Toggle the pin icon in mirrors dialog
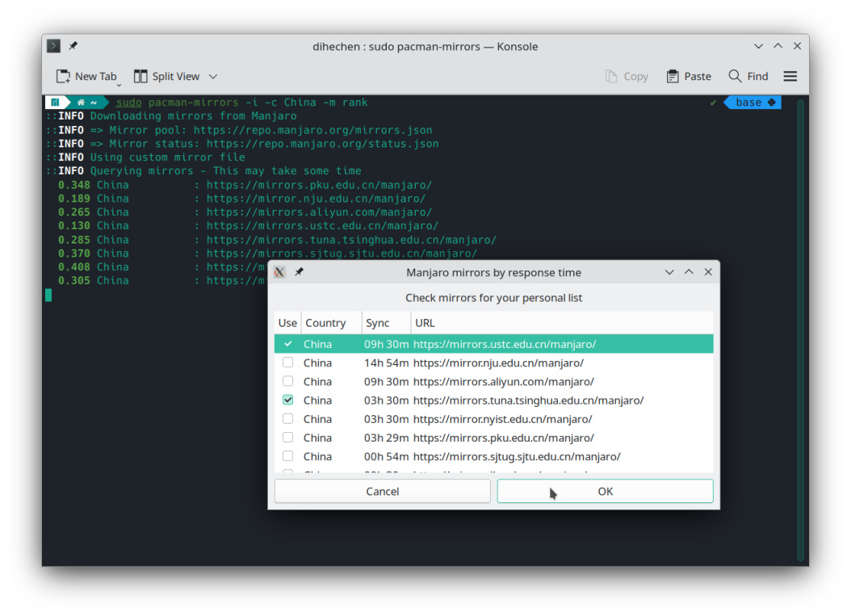 (299, 272)
